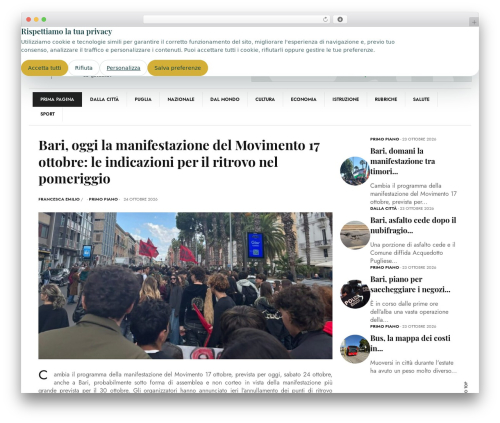This screenshot has width=500, height=423.
Task: Open the Sport menu item
Action: 47,114
